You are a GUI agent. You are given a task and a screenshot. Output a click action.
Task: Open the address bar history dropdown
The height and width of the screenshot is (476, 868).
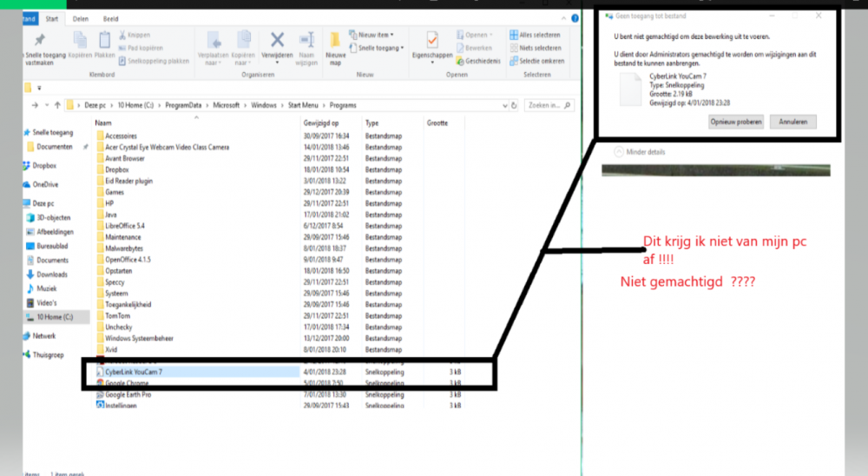[505, 105]
